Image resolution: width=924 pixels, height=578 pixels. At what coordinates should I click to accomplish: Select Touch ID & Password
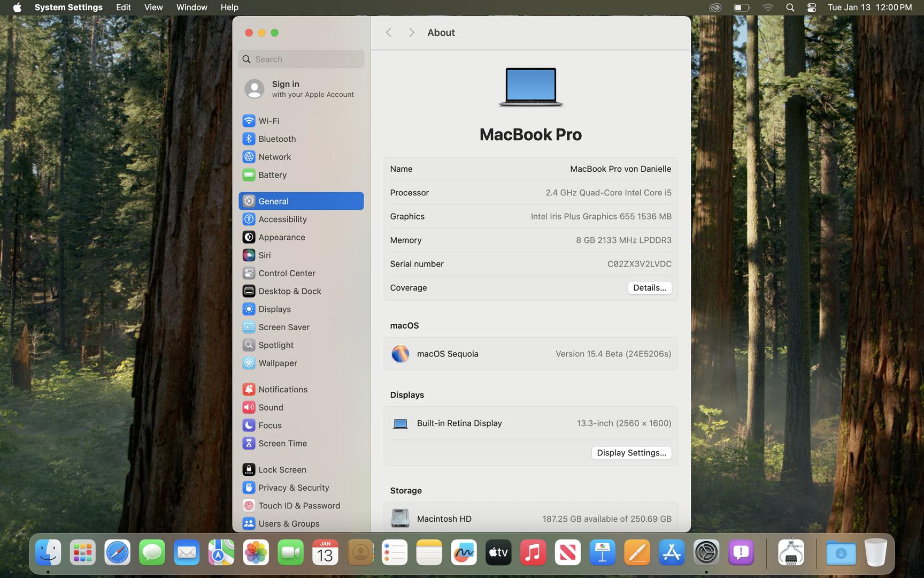299,506
